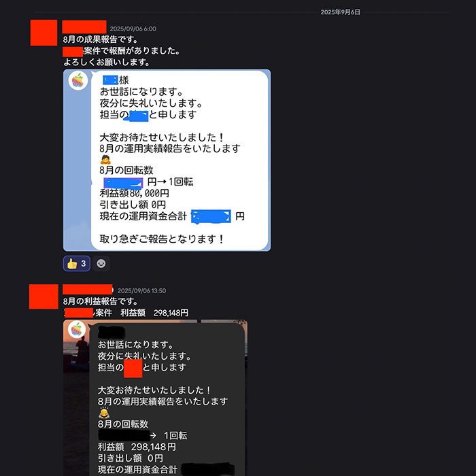Open the white LINE screenshot attachment
Viewport: 476px width, 476px height.
[167, 160]
